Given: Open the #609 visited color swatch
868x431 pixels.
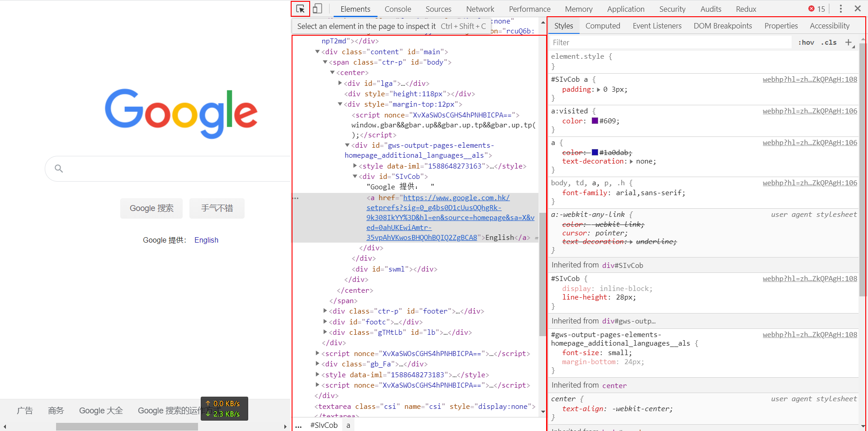Looking at the screenshot, I should point(595,121).
